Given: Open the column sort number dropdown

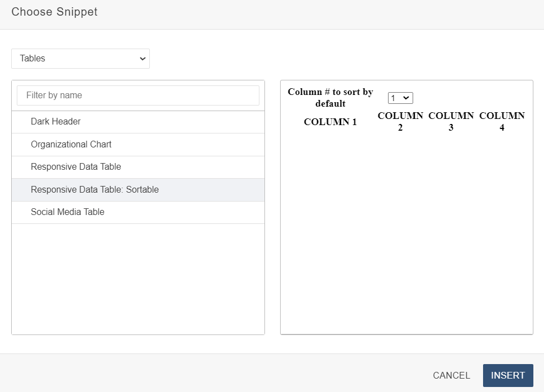Looking at the screenshot, I should [401, 97].
